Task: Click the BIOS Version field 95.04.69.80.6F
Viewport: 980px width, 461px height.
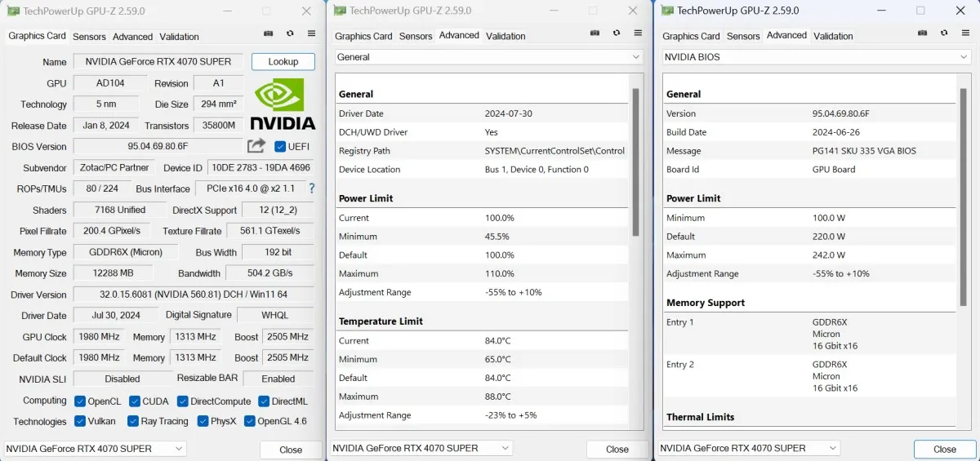Action: tap(158, 147)
